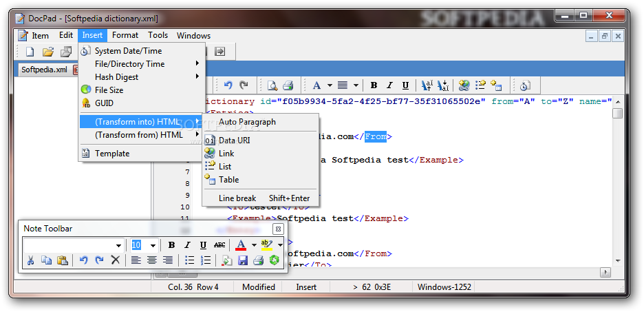Viewport: 644px width, 312px height.
Task: Click the horizontal scrollbar right arrow
Action: click(605, 272)
